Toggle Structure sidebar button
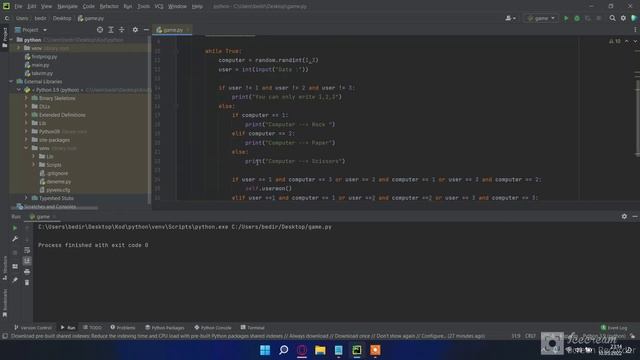 tap(4, 268)
